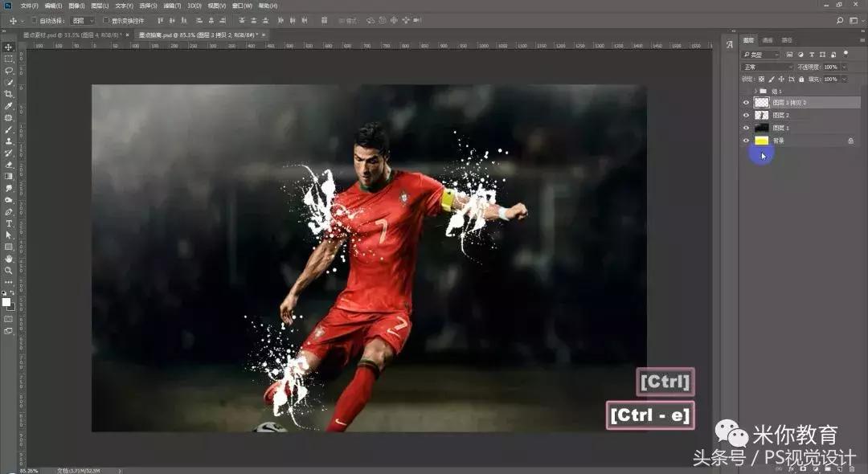Select the Eraser tool
868x474 pixels.
point(8,165)
